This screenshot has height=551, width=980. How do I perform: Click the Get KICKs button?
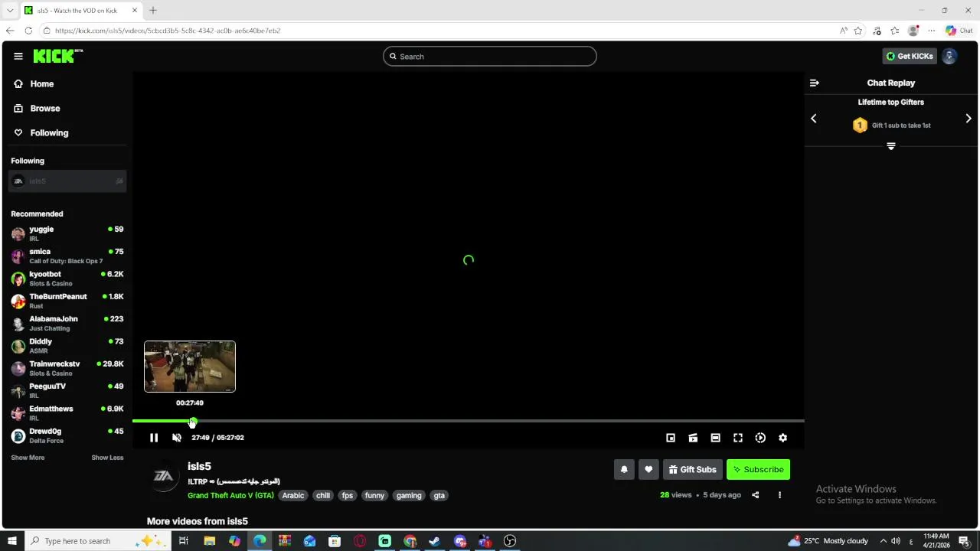click(x=910, y=56)
